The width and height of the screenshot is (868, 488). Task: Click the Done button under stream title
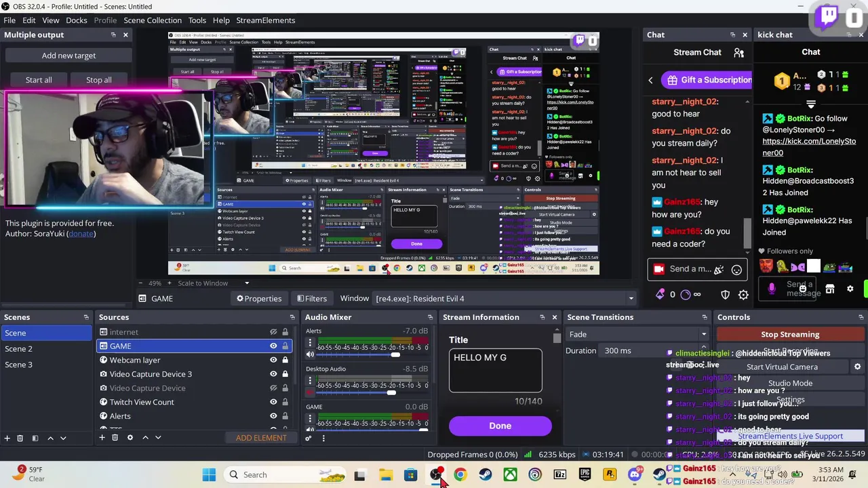click(500, 426)
